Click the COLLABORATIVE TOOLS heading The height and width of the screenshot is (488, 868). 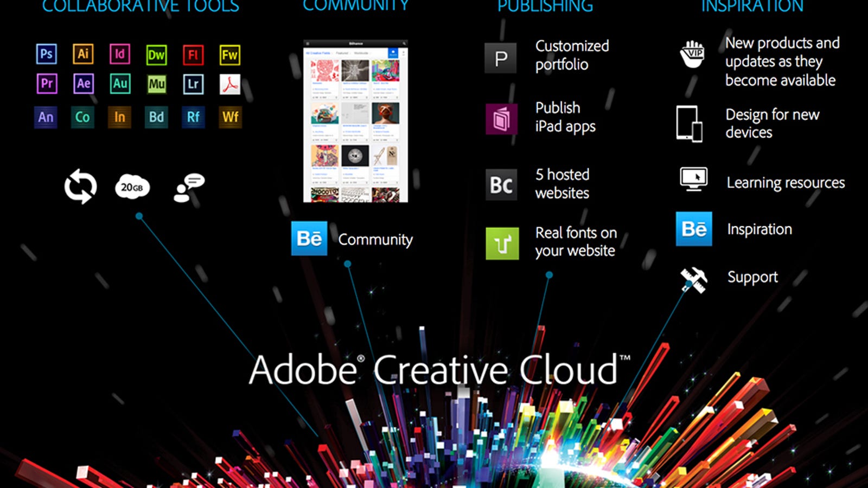pos(141,7)
